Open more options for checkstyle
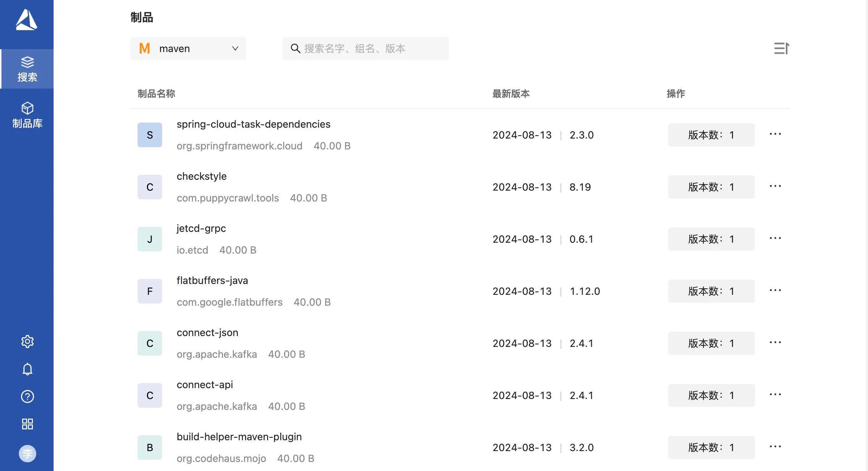The width and height of the screenshot is (868, 471). pos(775,186)
